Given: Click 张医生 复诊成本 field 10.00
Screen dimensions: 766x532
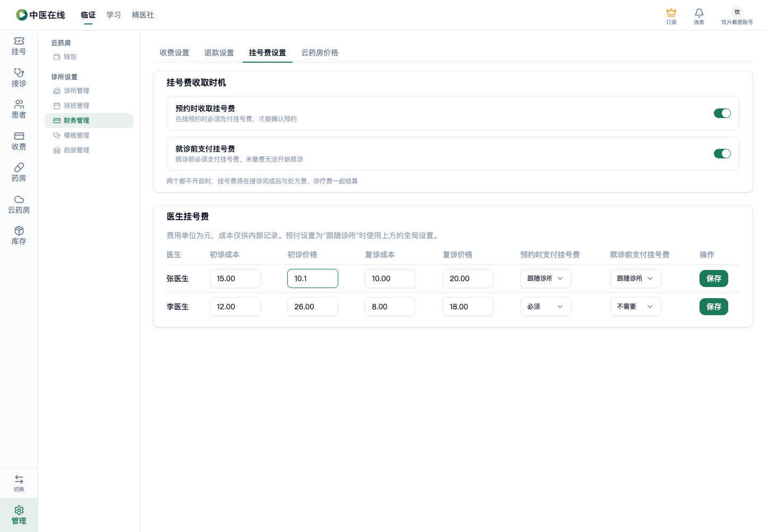Looking at the screenshot, I should coord(390,278).
